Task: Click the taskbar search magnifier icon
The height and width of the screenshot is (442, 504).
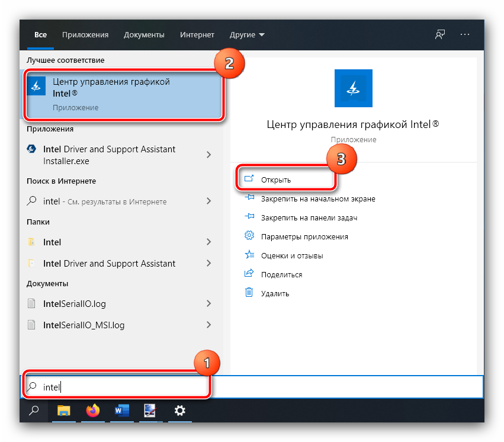Action: coord(34,411)
